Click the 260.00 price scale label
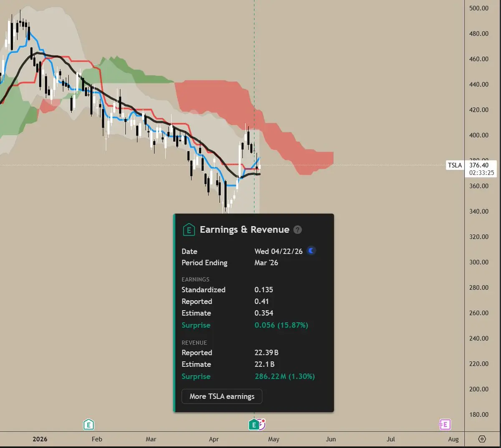The width and height of the screenshot is (501, 448). (x=478, y=313)
